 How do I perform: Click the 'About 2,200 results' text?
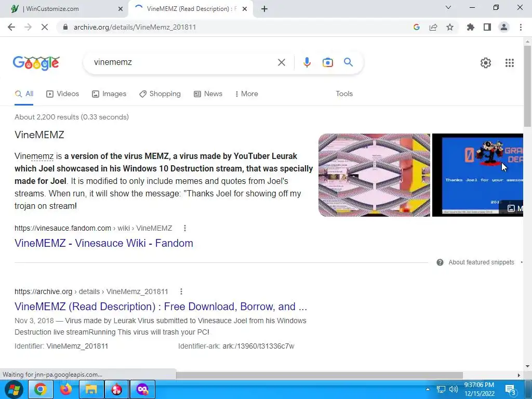(x=72, y=117)
